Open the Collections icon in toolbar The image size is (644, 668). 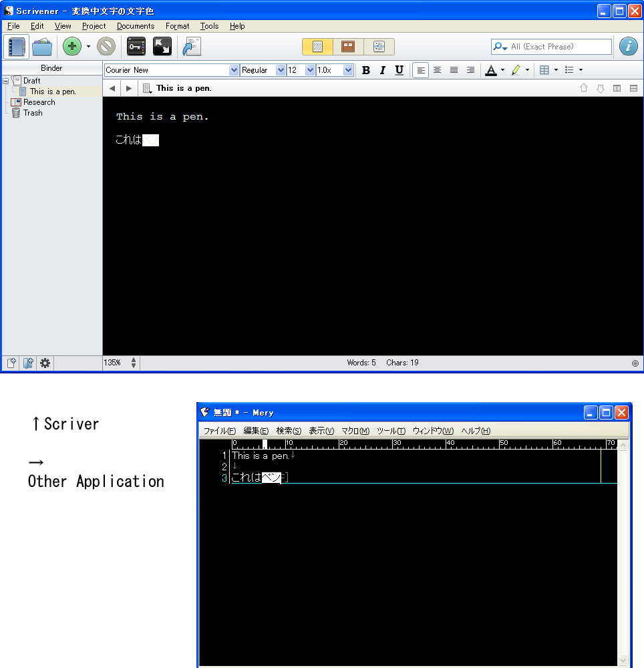(x=41, y=47)
